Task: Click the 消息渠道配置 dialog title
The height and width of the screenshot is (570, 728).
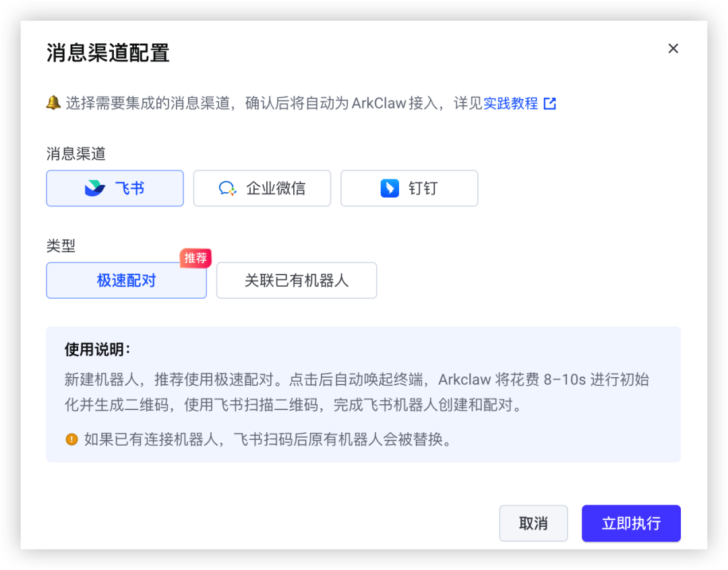Action: pyautogui.click(x=108, y=53)
